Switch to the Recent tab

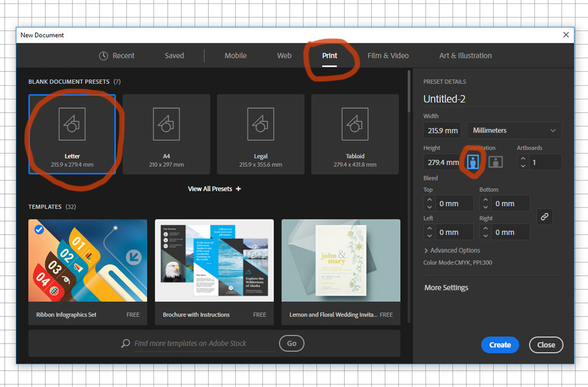117,55
